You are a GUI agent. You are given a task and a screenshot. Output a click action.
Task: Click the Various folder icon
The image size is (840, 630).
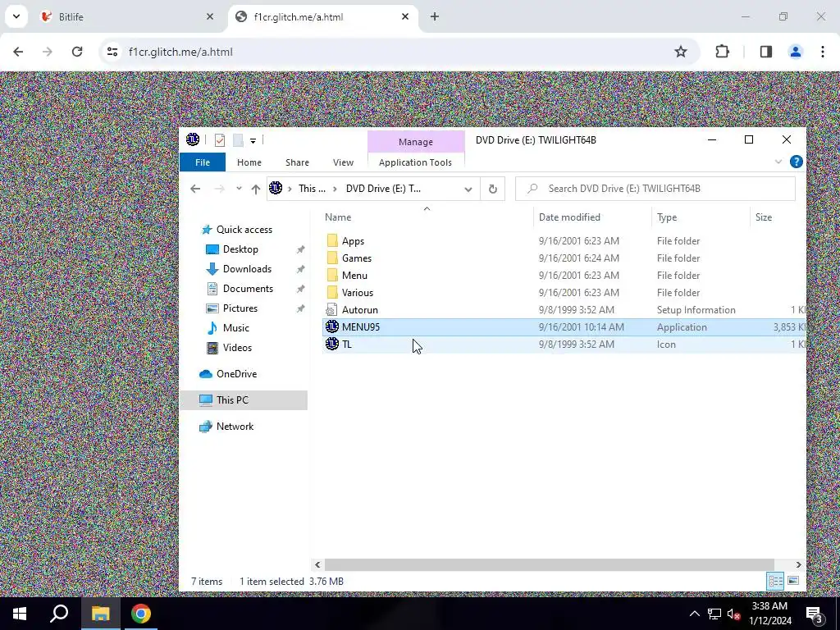(332, 292)
